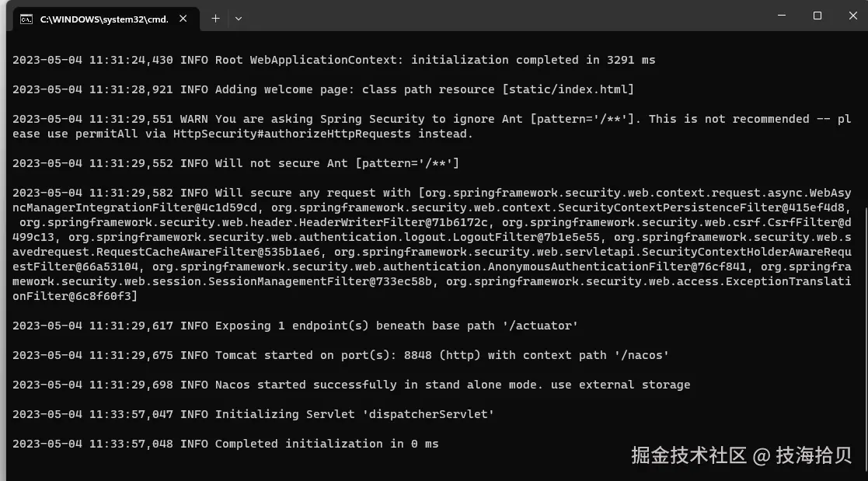Click 'Will not secure Ant' log line

(x=281, y=163)
